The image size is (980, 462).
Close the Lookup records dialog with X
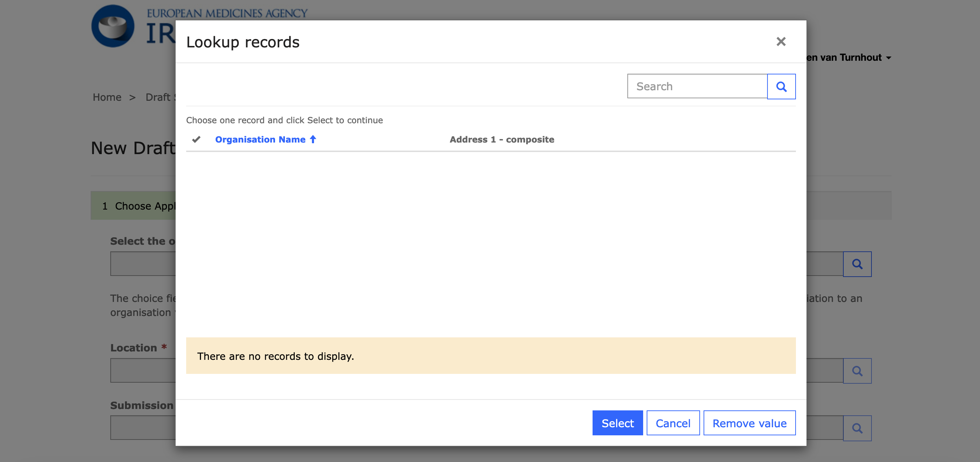click(780, 41)
